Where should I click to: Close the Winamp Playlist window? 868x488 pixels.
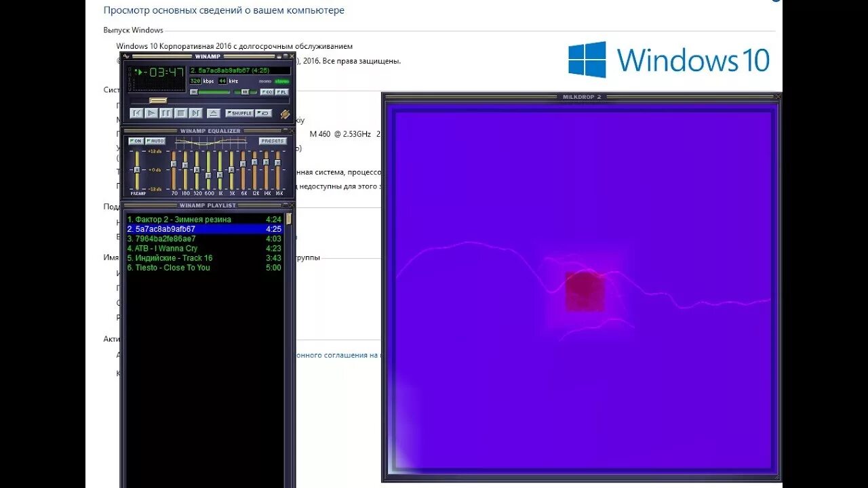point(292,205)
